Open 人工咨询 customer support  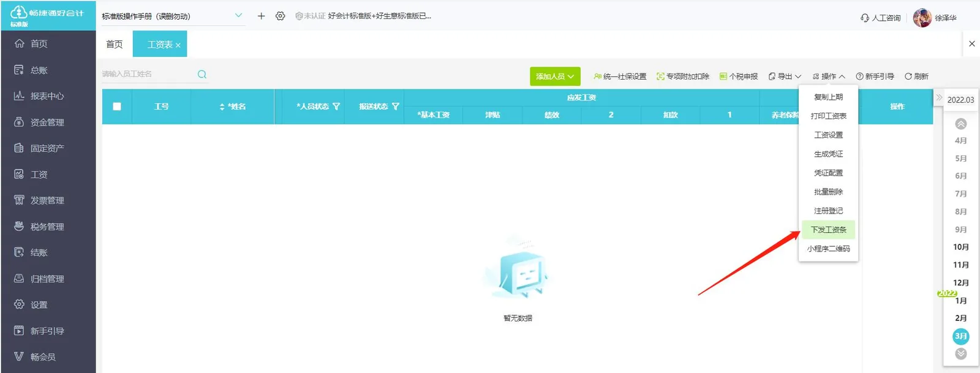click(880, 18)
